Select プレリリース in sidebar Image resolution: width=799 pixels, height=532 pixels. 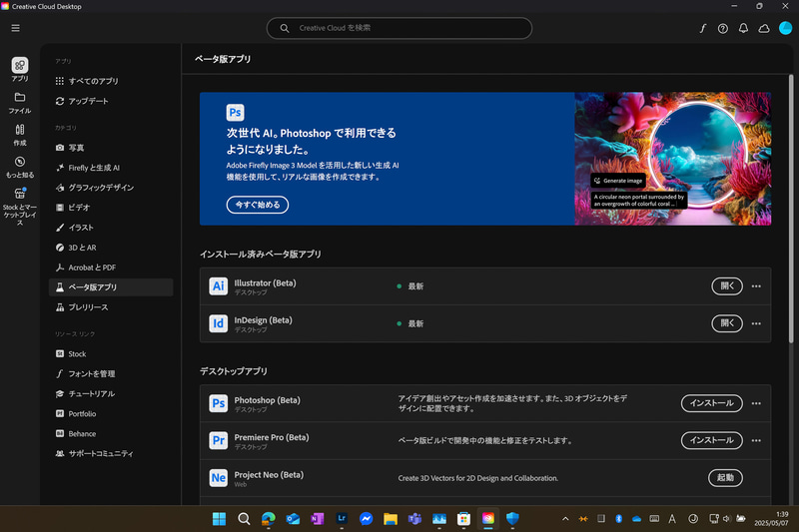point(111,307)
